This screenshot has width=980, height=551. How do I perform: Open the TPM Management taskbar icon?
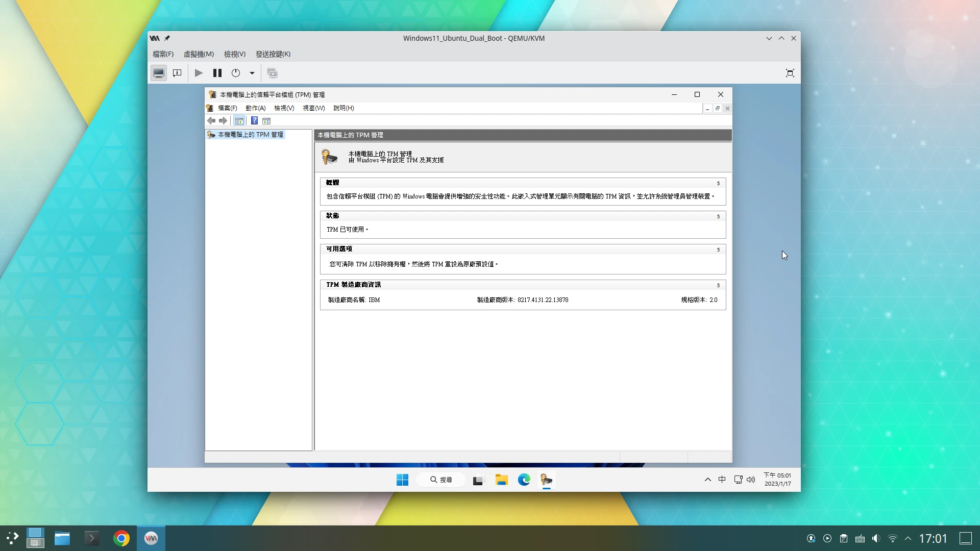546,480
